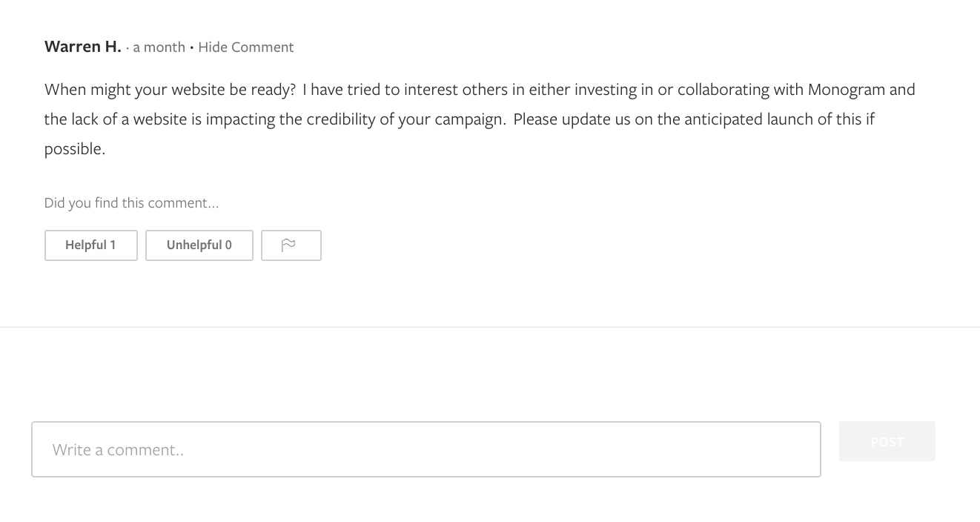
Task: Click the helpful vote count "1"
Action: (x=113, y=245)
